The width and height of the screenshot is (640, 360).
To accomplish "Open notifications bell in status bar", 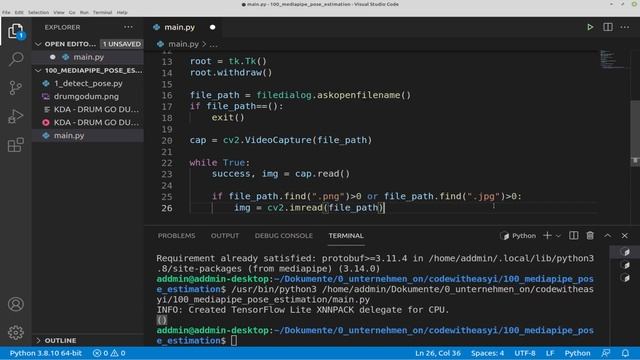I will click(x=625, y=353).
